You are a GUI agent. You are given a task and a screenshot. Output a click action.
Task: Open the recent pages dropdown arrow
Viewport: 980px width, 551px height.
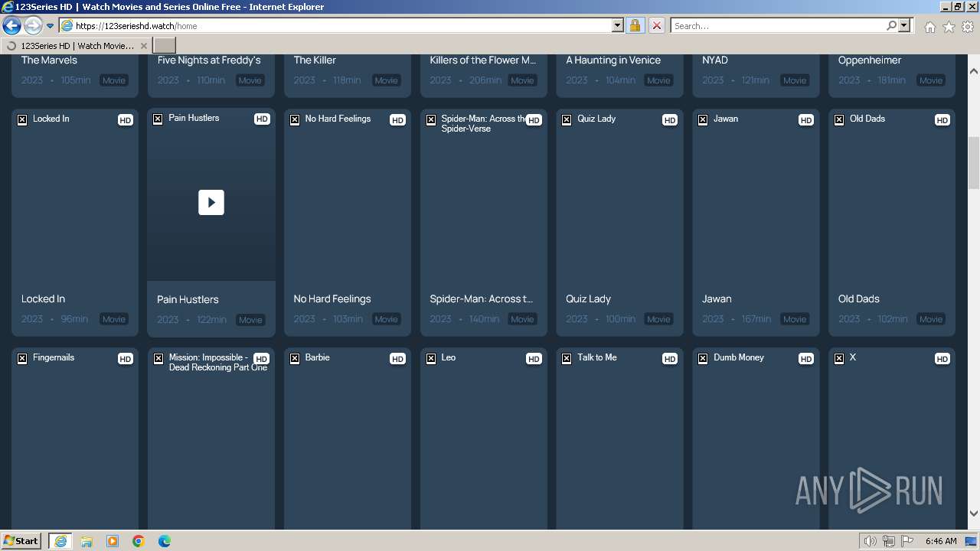pos(51,26)
